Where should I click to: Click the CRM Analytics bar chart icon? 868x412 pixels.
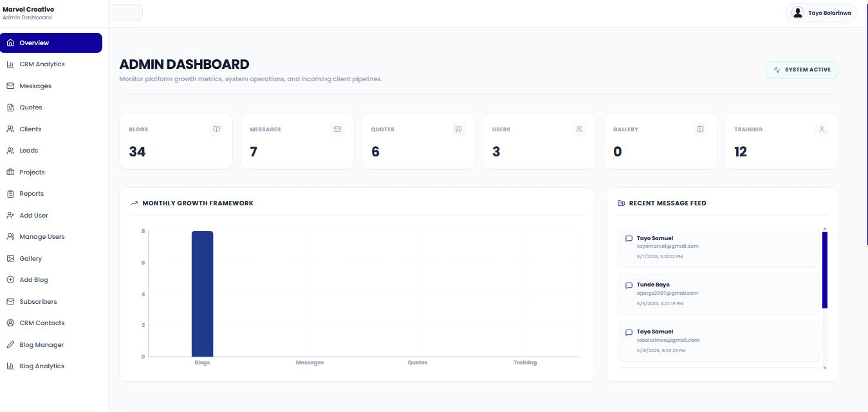coord(10,64)
